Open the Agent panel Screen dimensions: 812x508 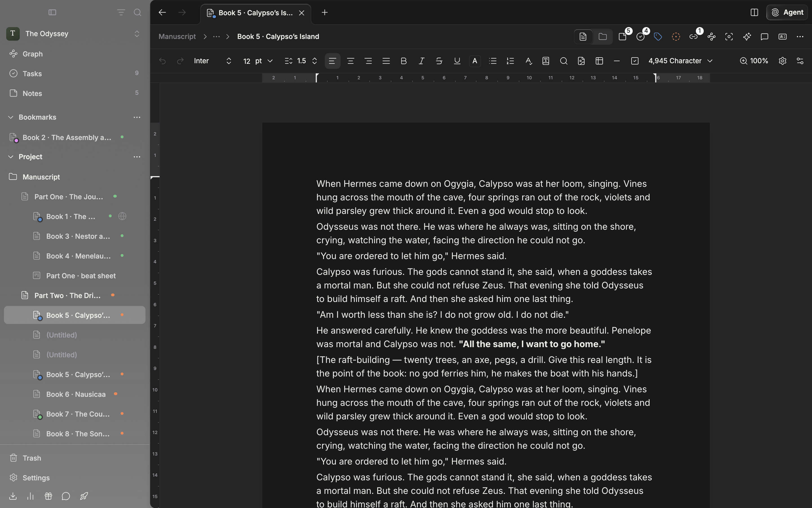(787, 12)
